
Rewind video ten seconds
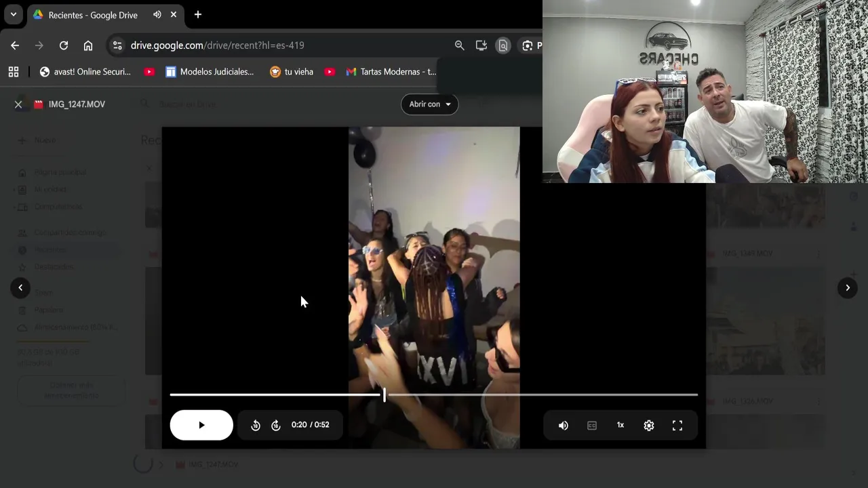tap(256, 425)
